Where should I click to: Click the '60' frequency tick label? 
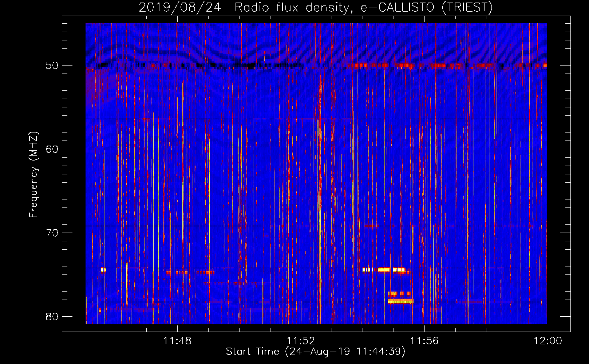point(52,149)
